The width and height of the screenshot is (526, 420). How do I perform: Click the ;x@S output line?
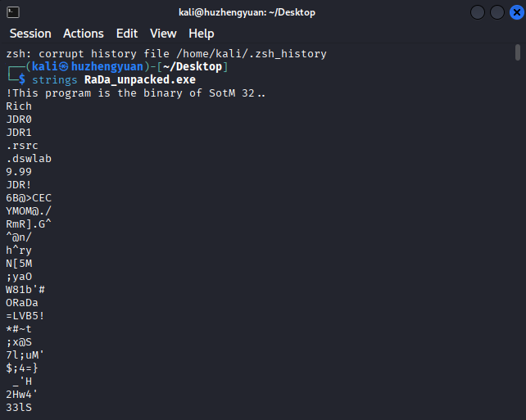point(19,342)
